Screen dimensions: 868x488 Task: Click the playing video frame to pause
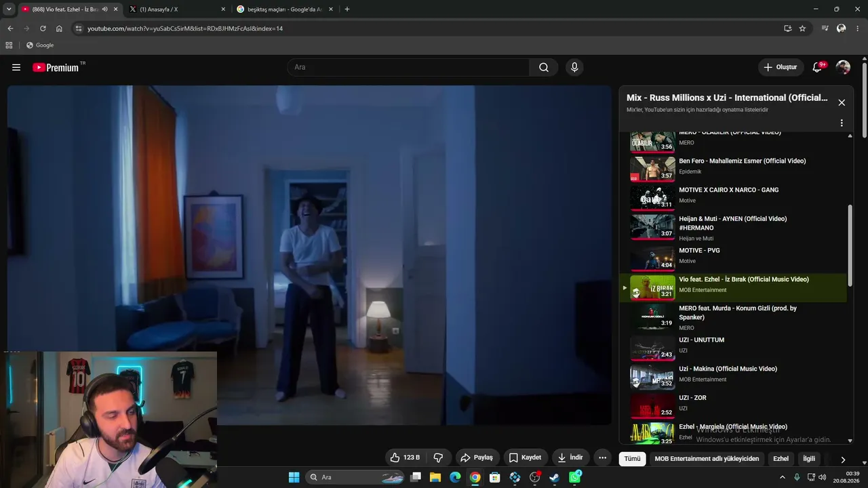click(309, 255)
